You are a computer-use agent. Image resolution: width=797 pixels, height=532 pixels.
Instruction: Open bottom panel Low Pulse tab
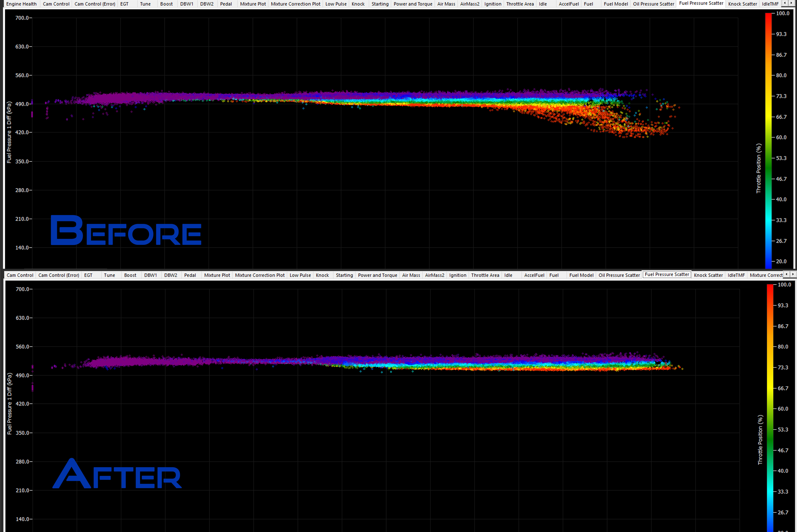300,275
